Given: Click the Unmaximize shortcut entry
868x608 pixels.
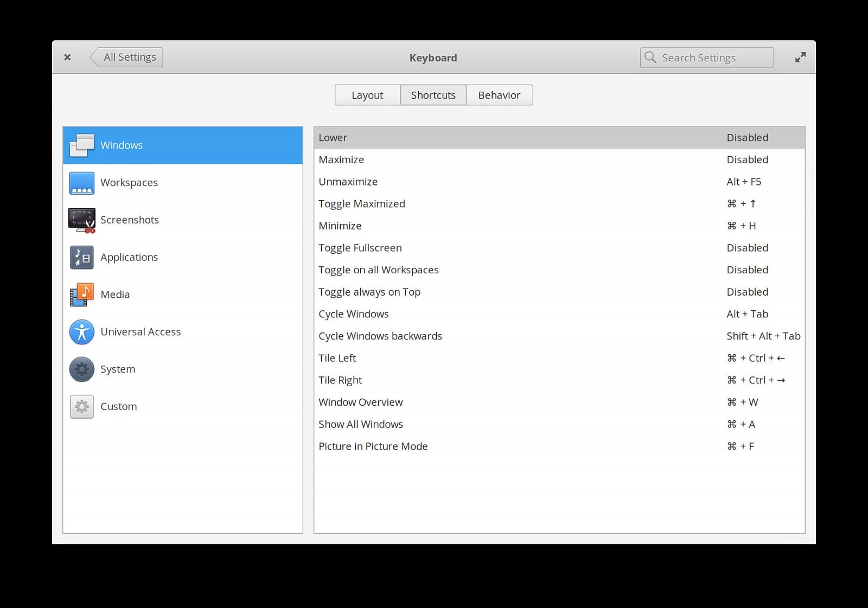Looking at the screenshot, I should 488,182.
